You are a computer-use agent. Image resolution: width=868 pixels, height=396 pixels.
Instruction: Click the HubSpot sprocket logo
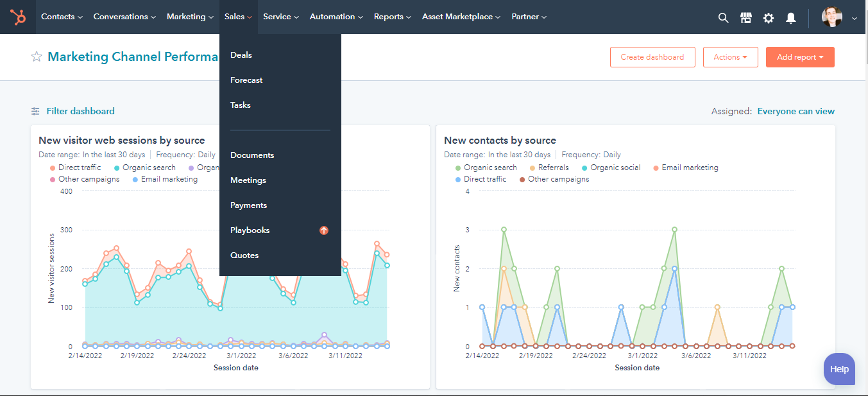[18, 17]
